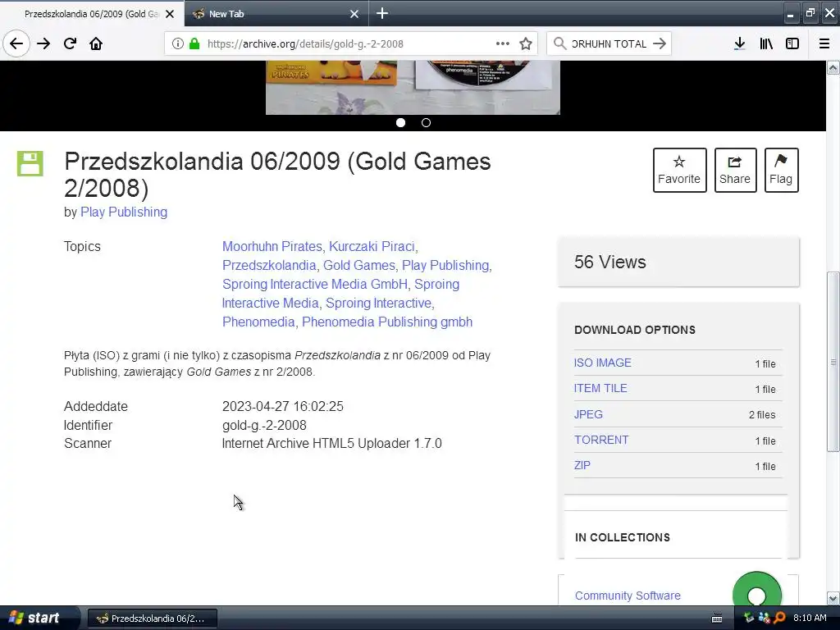The image size is (840, 630).
Task: Click the green software floppy icon
Action: (x=30, y=163)
